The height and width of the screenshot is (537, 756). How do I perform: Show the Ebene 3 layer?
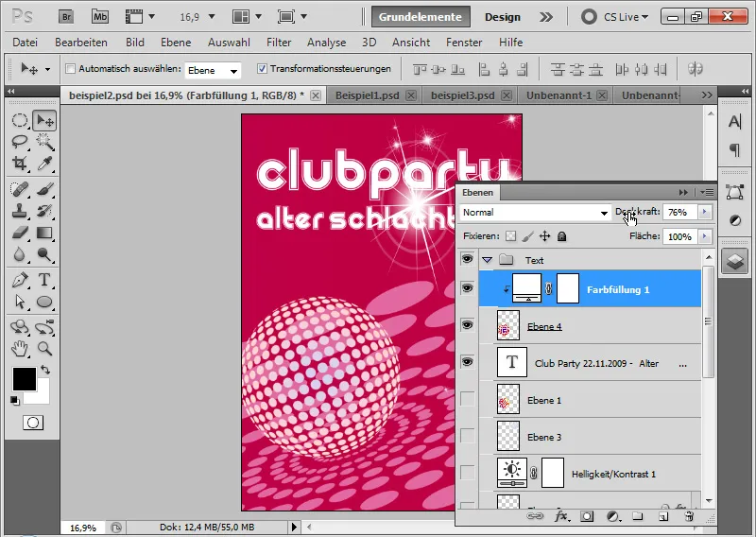coord(467,436)
